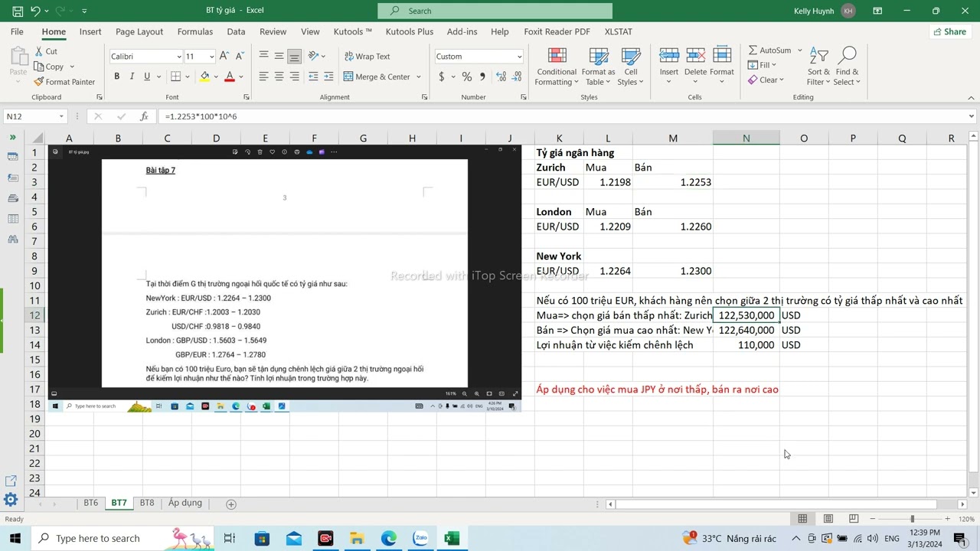980x551 pixels.
Task: Open the font name dropdown showing Calibri
Action: (179, 57)
